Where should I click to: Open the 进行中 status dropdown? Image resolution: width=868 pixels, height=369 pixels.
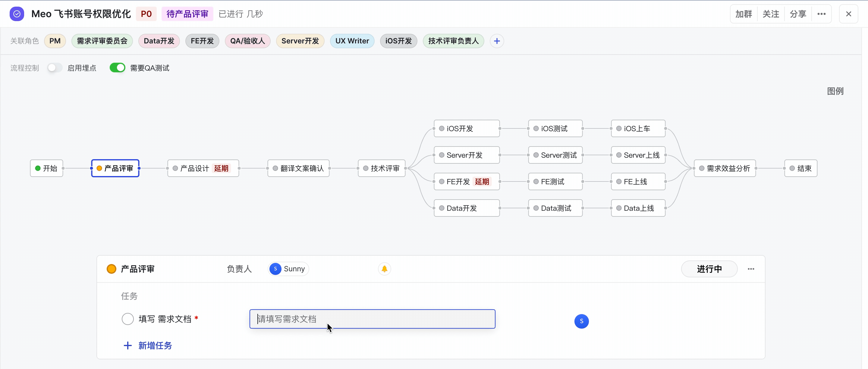(x=709, y=269)
